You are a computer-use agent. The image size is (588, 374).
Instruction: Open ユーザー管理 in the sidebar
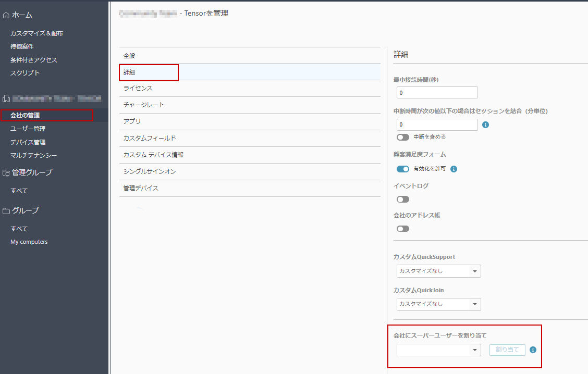(28, 129)
